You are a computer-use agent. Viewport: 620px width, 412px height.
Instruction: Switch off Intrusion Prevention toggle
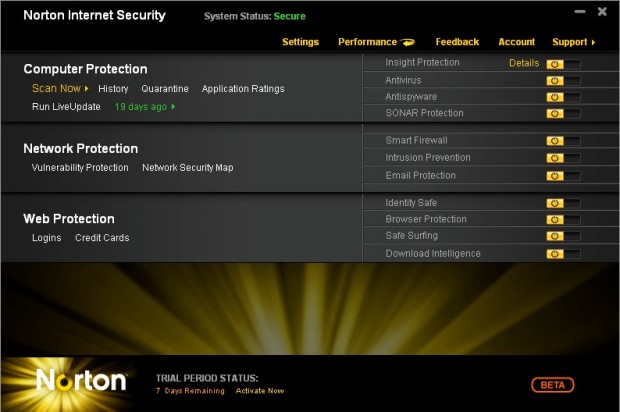coord(563,158)
